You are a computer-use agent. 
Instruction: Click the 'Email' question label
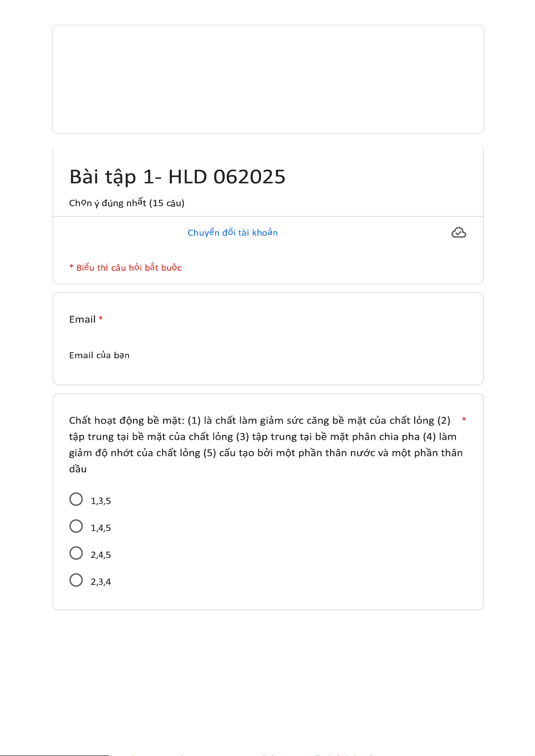coord(82,319)
